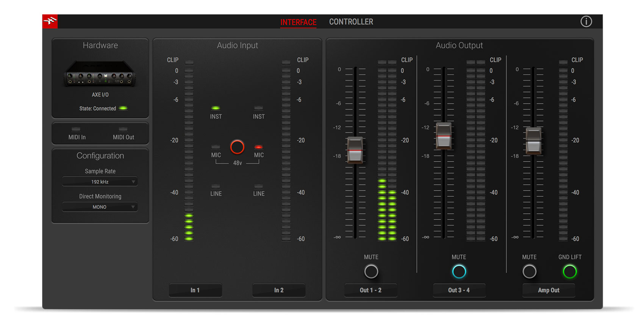This screenshot has width=644, height=321.
Task: Click the IK Multimedia logo icon
Action: (x=50, y=22)
